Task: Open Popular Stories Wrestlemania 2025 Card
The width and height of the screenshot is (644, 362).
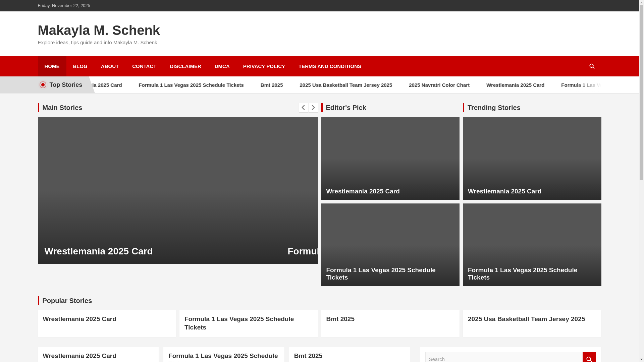Action: point(79,319)
